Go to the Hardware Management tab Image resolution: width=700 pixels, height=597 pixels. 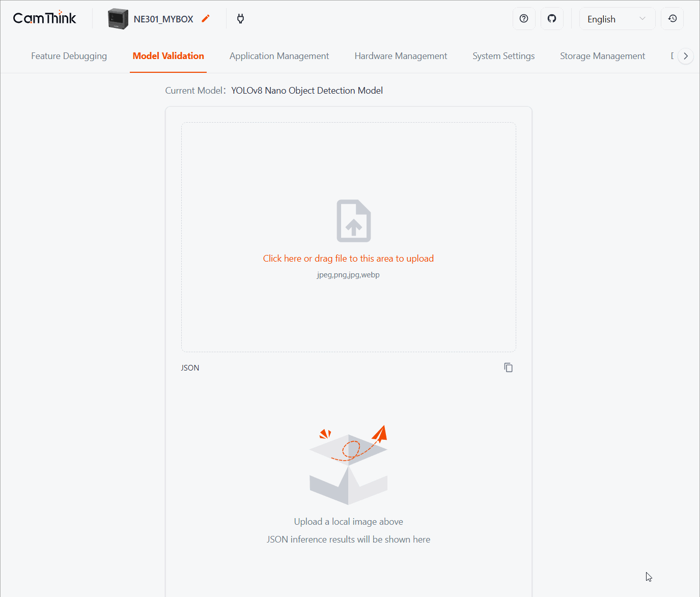(x=401, y=56)
